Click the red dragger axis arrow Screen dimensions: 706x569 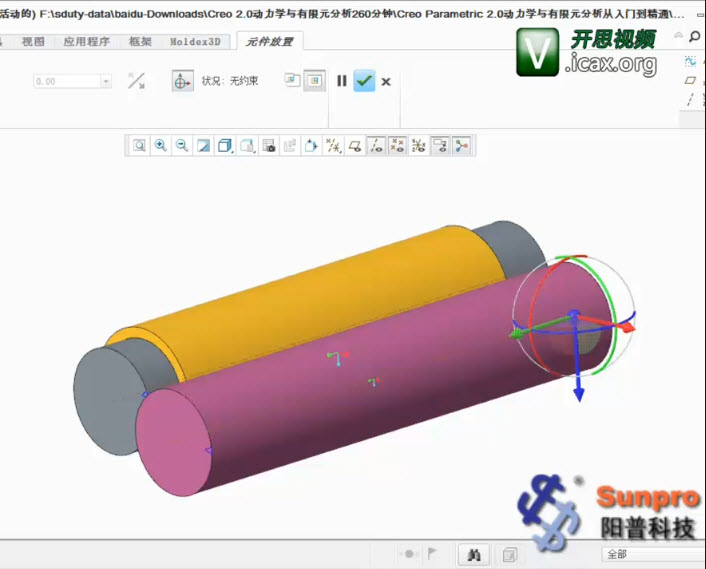[628, 327]
